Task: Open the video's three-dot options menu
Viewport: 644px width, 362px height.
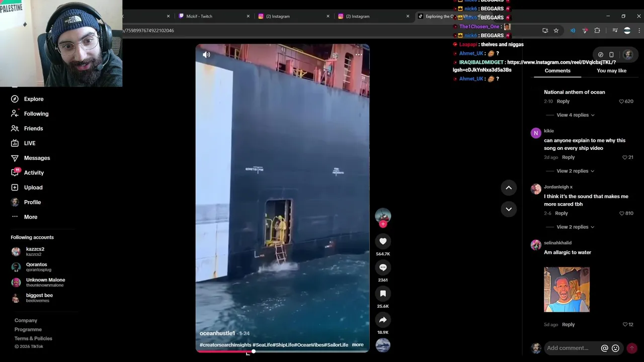Action: click(x=359, y=54)
